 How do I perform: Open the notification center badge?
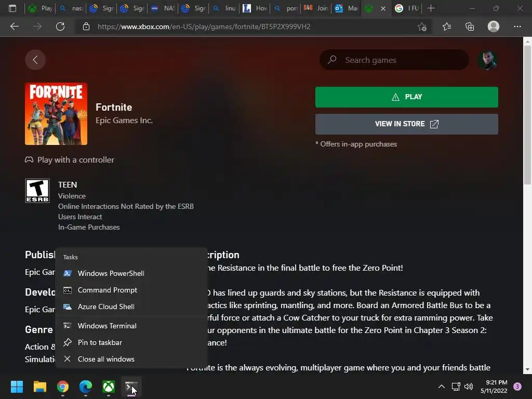pos(518,387)
